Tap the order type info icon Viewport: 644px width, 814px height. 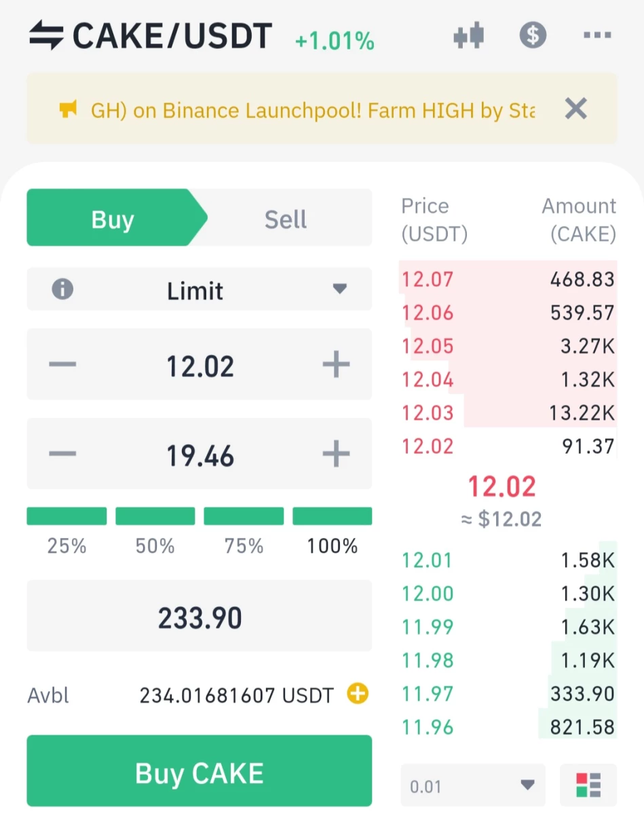point(62,290)
